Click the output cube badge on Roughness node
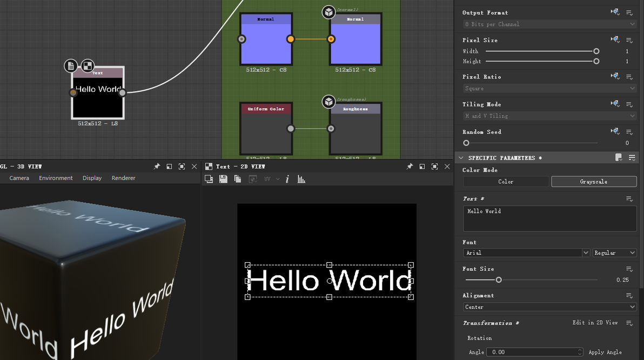Screen dimensions: 644x360 (328, 102)
